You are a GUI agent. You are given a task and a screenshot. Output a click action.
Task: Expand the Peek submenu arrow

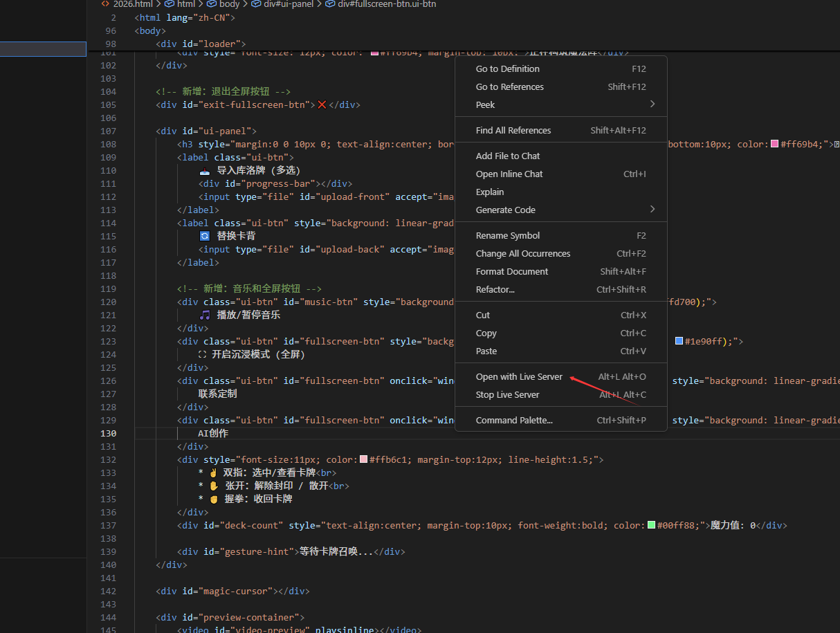point(652,104)
